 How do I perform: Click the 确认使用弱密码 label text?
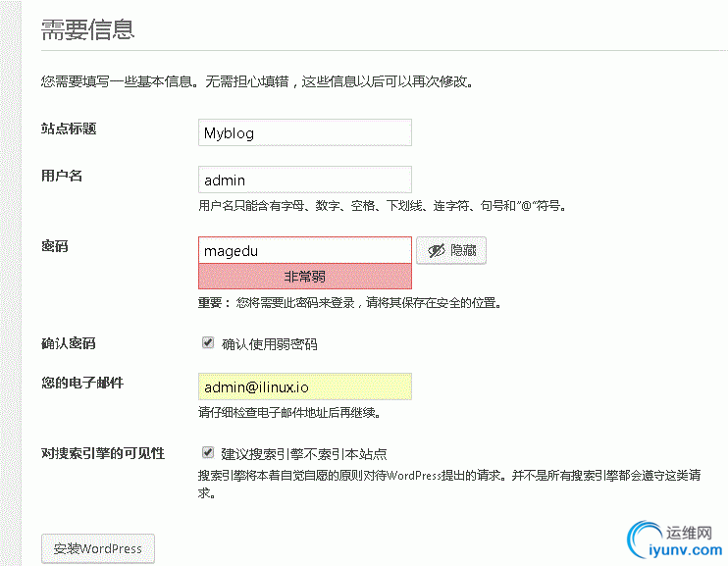pos(269,344)
